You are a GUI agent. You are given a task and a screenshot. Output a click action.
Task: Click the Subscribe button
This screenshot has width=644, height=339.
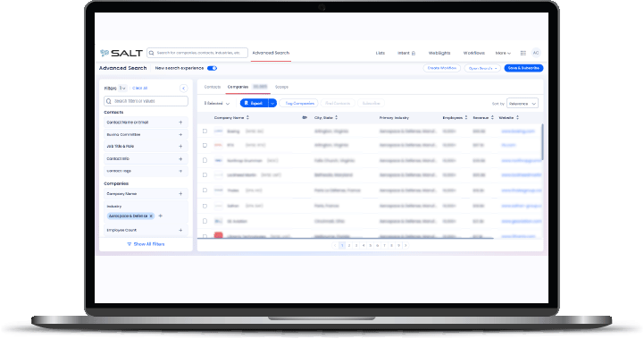tap(372, 103)
